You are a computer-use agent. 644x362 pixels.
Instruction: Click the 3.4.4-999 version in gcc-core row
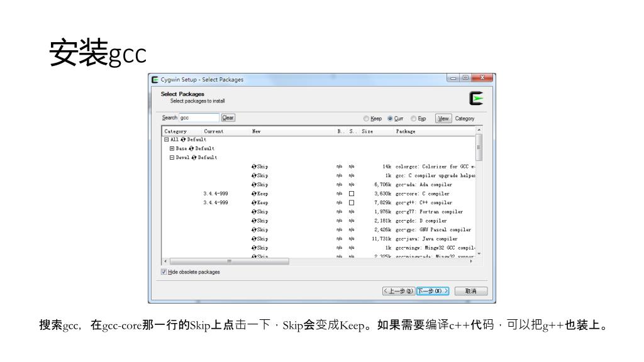point(216,194)
